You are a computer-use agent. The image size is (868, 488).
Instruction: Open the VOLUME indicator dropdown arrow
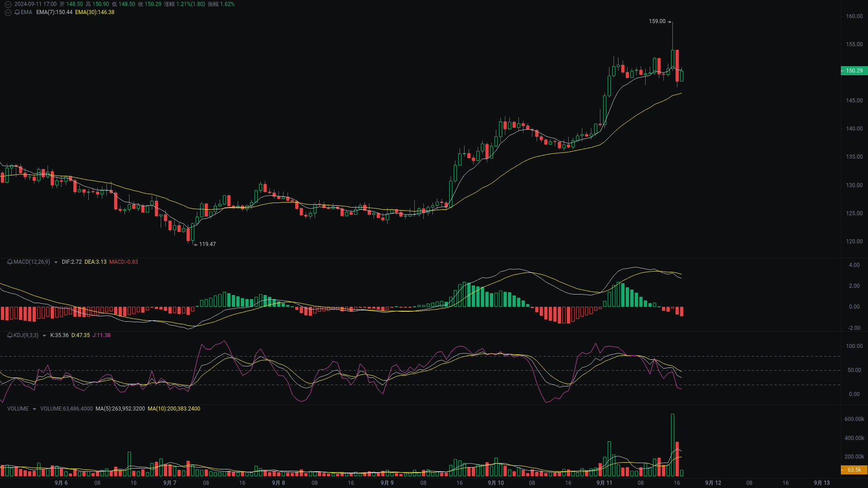34,409
